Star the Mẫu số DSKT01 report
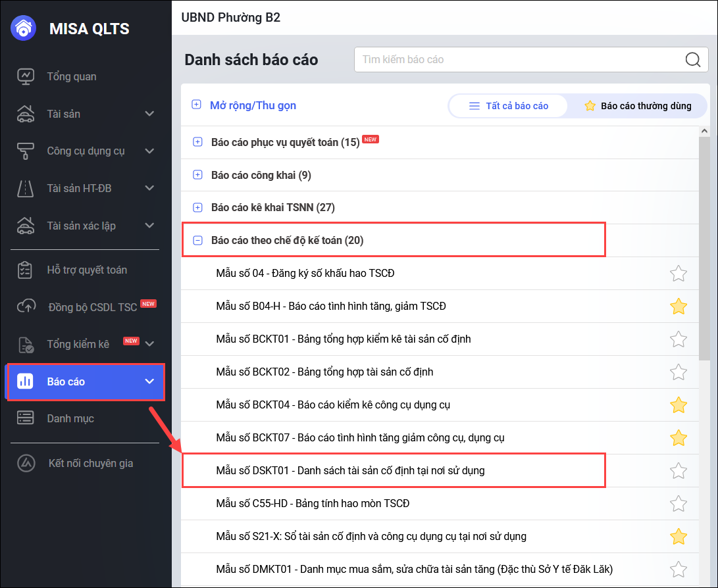Screen dimensions: 718x588 (x=678, y=471)
